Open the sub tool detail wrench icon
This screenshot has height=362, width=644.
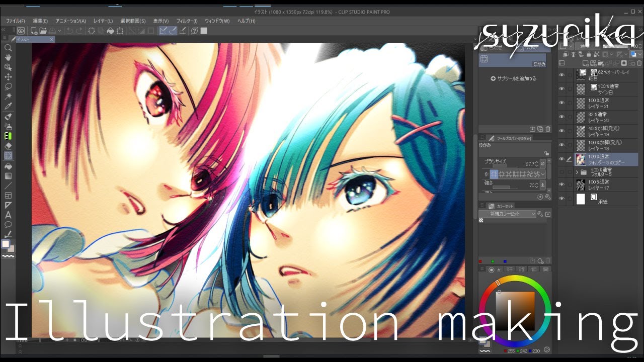coord(548,197)
